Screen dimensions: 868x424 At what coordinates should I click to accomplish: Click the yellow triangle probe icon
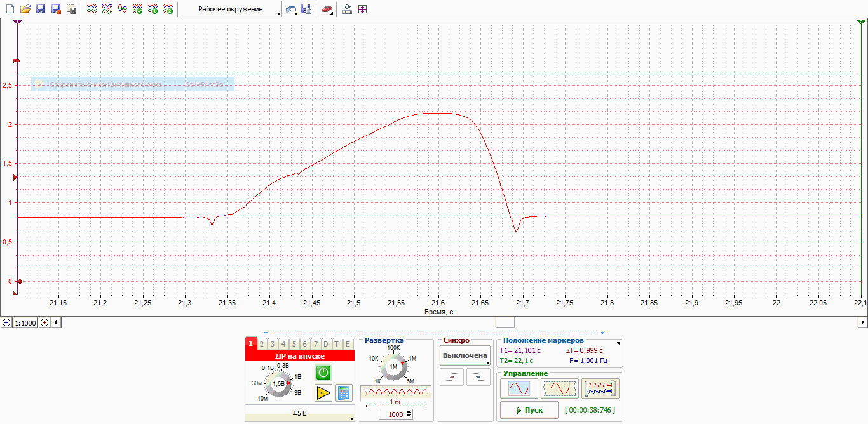[x=324, y=392]
